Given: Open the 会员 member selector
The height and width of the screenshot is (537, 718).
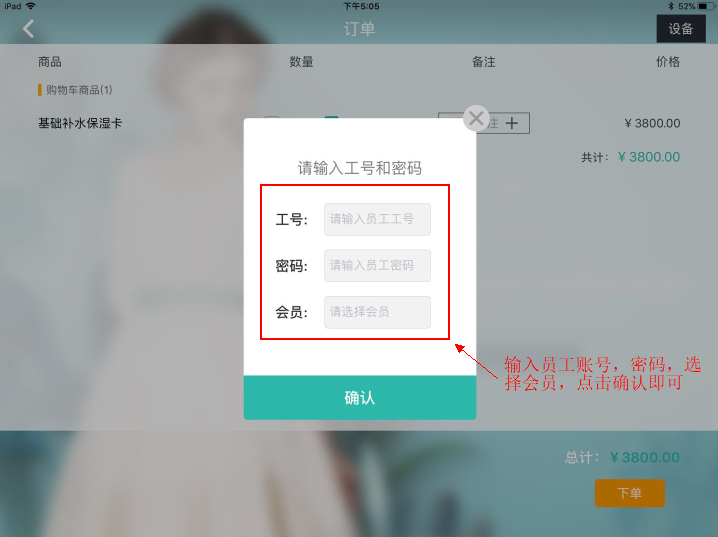Looking at the screenshot, I should (377, 312).
